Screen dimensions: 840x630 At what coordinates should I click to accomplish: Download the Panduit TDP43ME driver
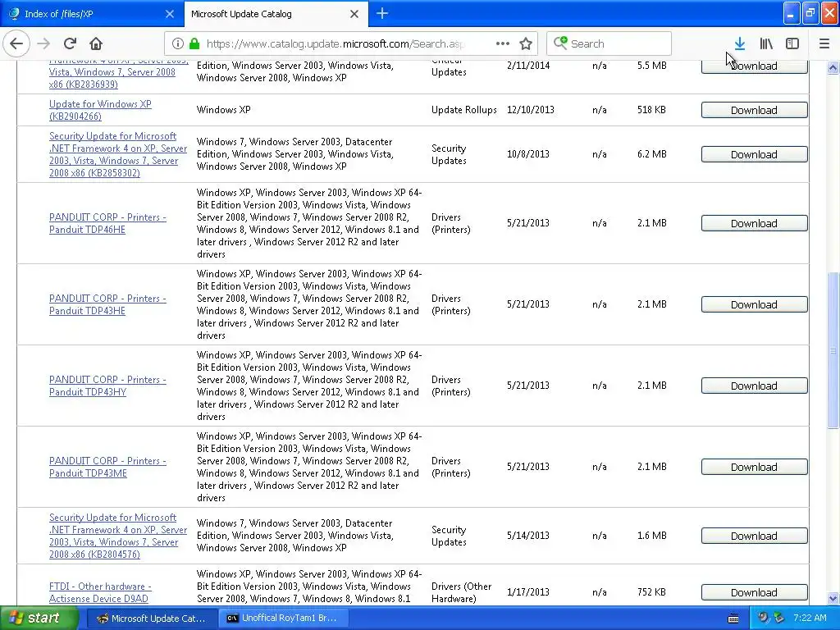755,467
